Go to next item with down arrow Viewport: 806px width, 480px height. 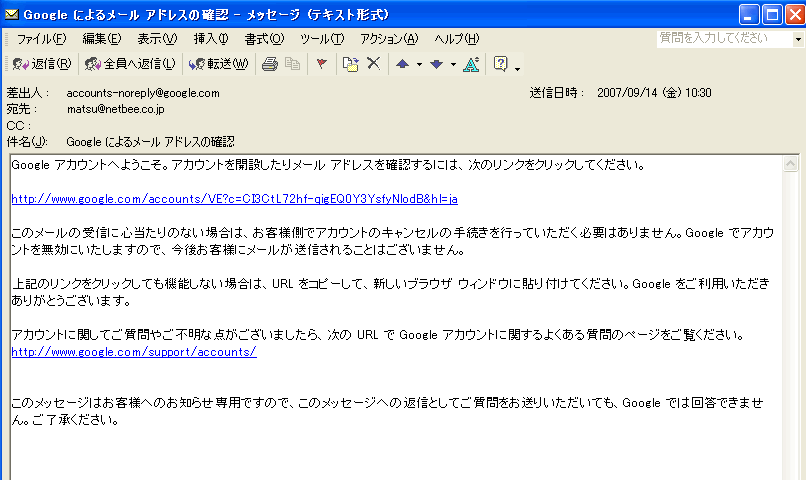[x=436, y=64]
